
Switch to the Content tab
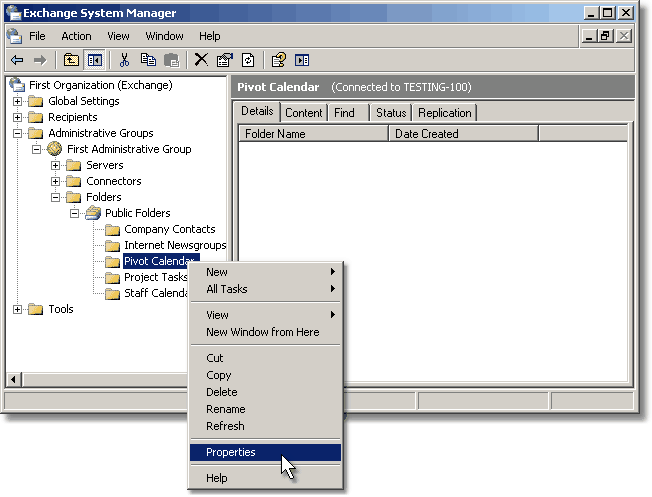pos(304,113)
